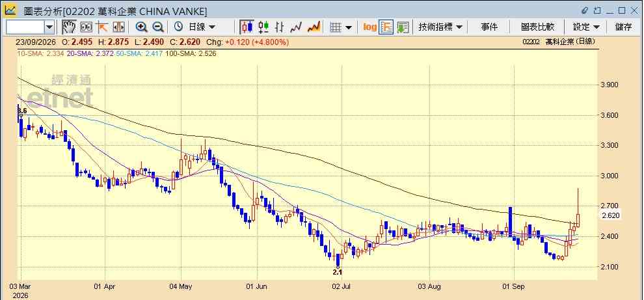
Task: Click the C: 2.620 close value
Action: (185, 42)
